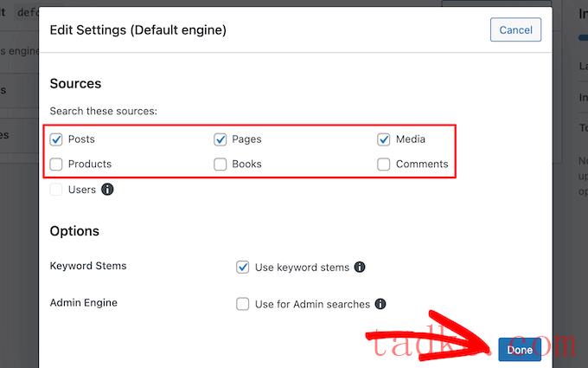This screenshot has height=368, width=588.
Task: Enable the Products source checkbox
Action: [x=56, y=164]
